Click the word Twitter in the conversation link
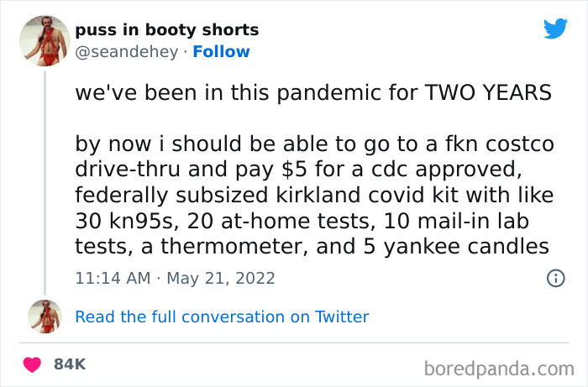The image size is (588, 387). click(342, 317)
